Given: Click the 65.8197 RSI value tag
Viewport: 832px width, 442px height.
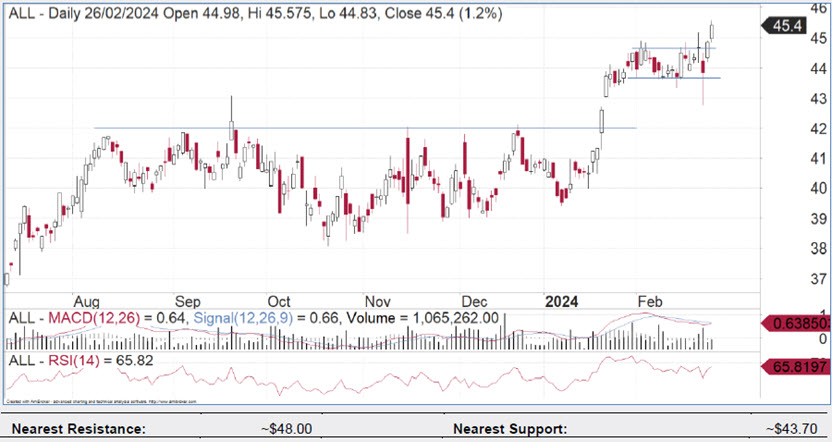Looking at the screenshot, I should click(x=796, y=366).
